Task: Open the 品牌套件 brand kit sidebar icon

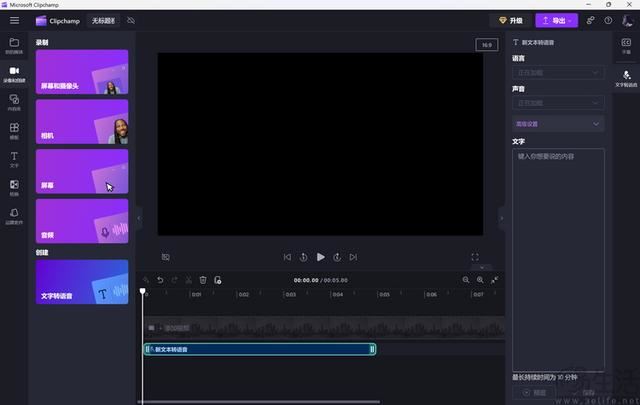Action: pos(14,215)
